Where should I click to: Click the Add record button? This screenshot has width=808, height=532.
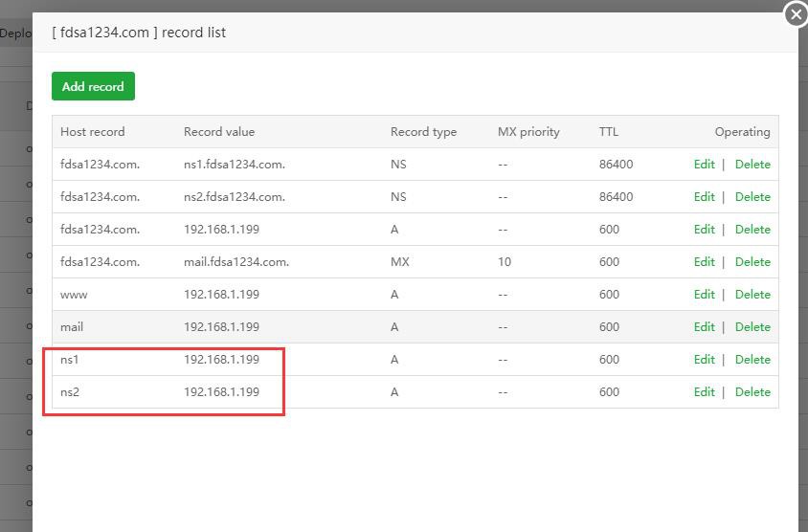coord(93,86)
